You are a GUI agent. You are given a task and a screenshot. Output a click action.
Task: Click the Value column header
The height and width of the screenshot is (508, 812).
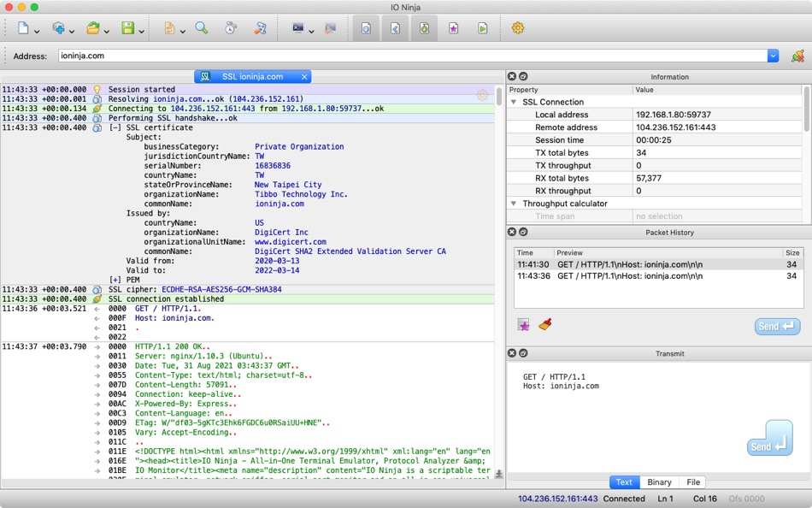[x=717, y=90]
